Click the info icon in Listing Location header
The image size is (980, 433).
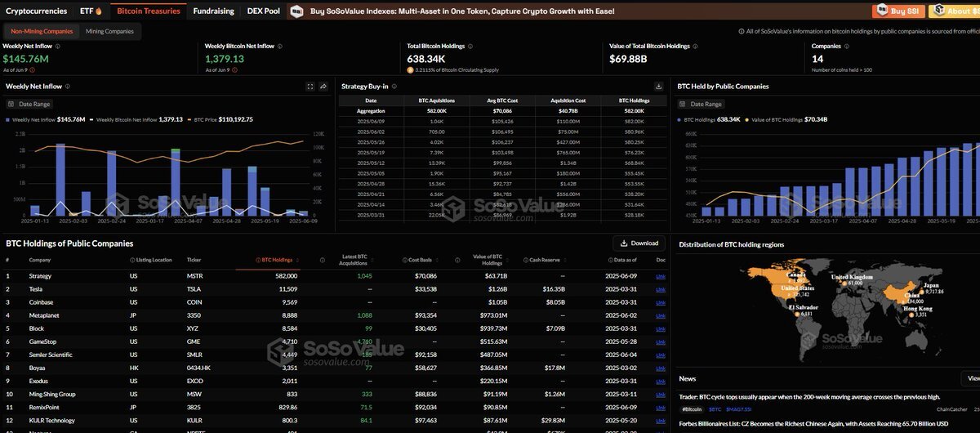click(132, 260)
